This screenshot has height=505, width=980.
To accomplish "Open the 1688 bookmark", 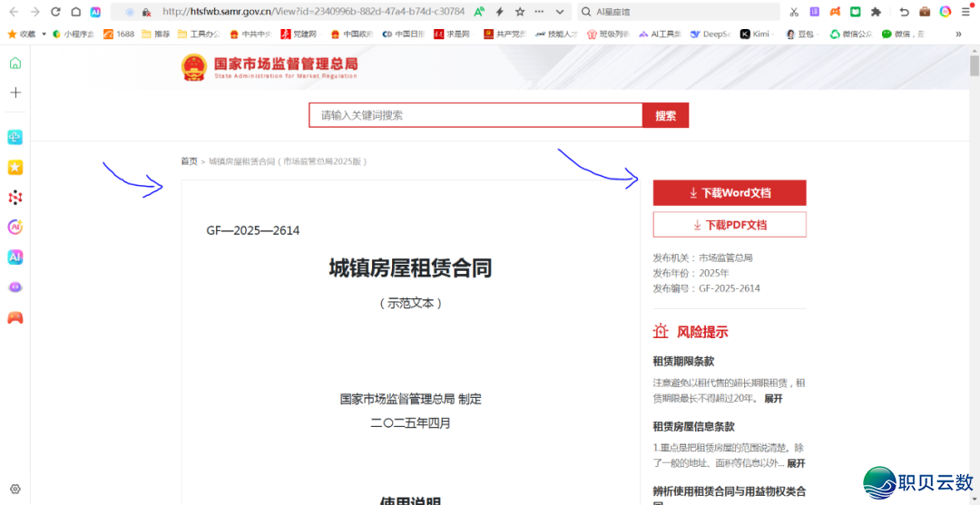I will point(119,34).
